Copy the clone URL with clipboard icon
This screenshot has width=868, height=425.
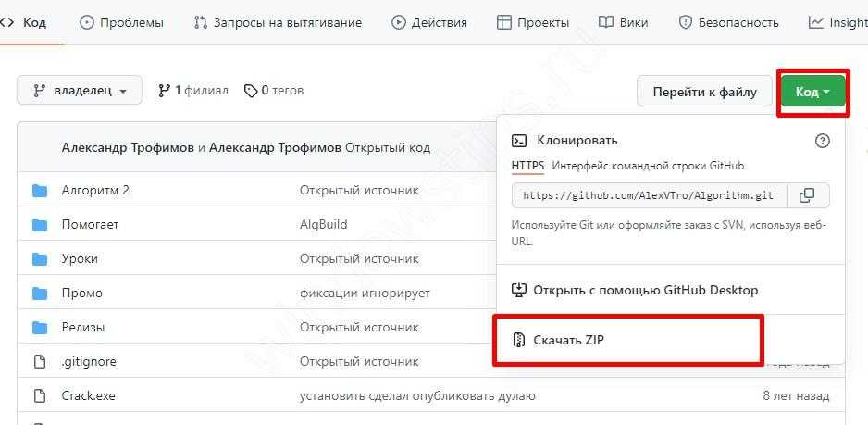coord(807,195)
